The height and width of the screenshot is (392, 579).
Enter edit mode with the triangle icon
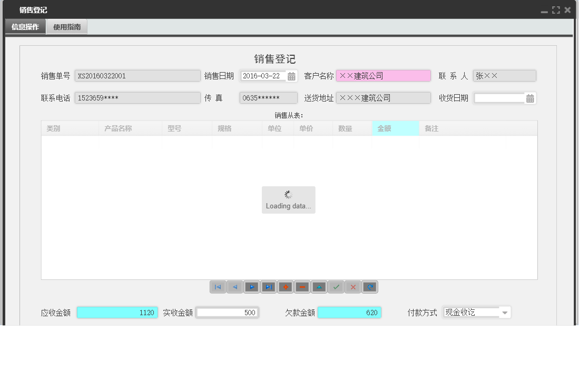(319, 287)
